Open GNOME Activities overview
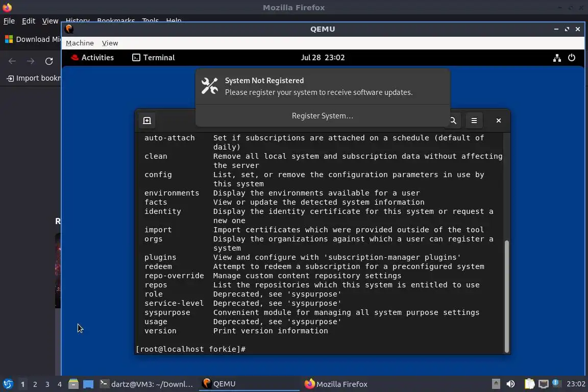 click(92, 57)
